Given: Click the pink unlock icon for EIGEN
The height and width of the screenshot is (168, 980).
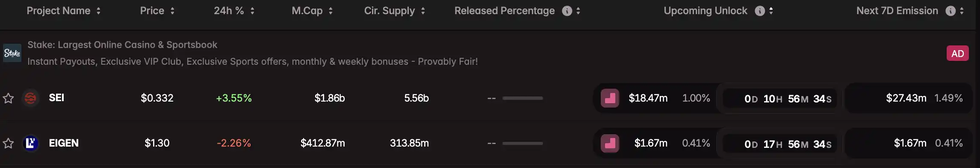Looking at the screenshot, I should click(610, 144).
